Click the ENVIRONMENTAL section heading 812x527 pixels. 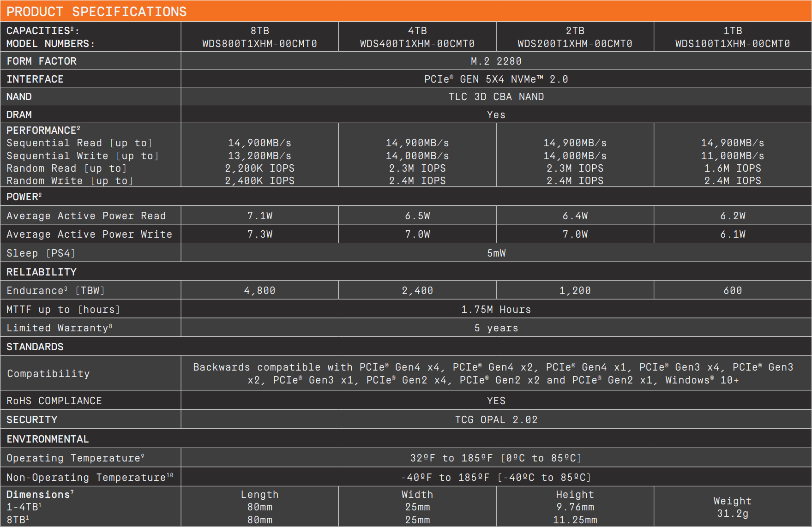tap(48, 439)
